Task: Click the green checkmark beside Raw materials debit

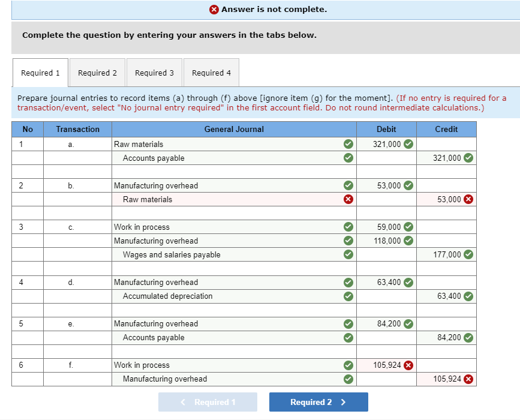Action: tap(408, 144)
